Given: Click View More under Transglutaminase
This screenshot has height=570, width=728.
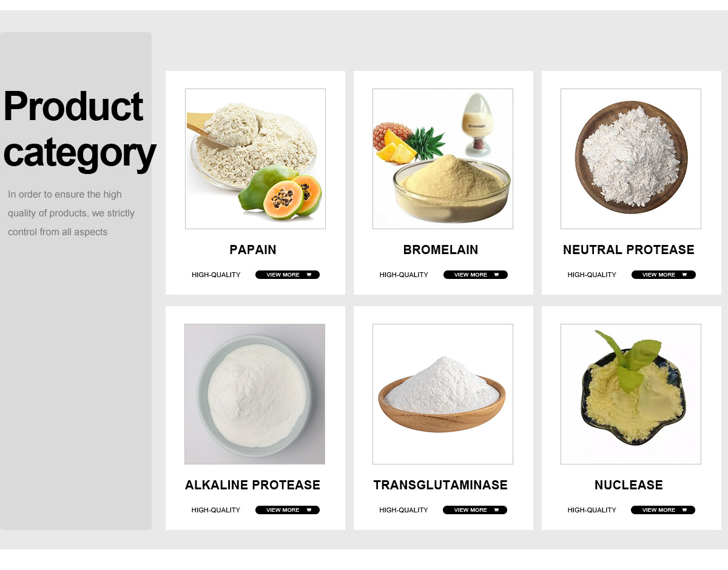Looking at the screenshot, I should coord(475,510).
